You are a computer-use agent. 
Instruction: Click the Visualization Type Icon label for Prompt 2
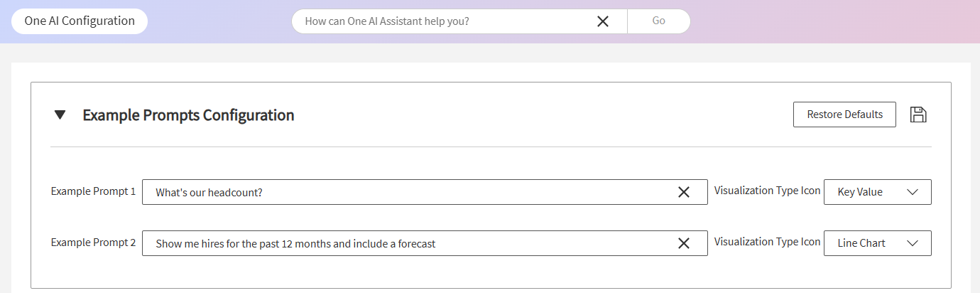[767, 242]
